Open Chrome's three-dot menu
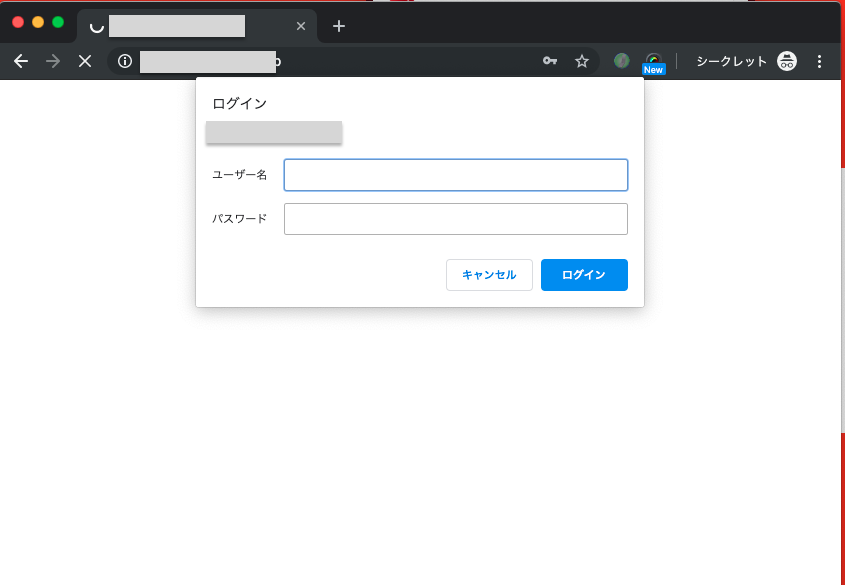This screenshot has height=585, width=845. (x=820, y=62)
